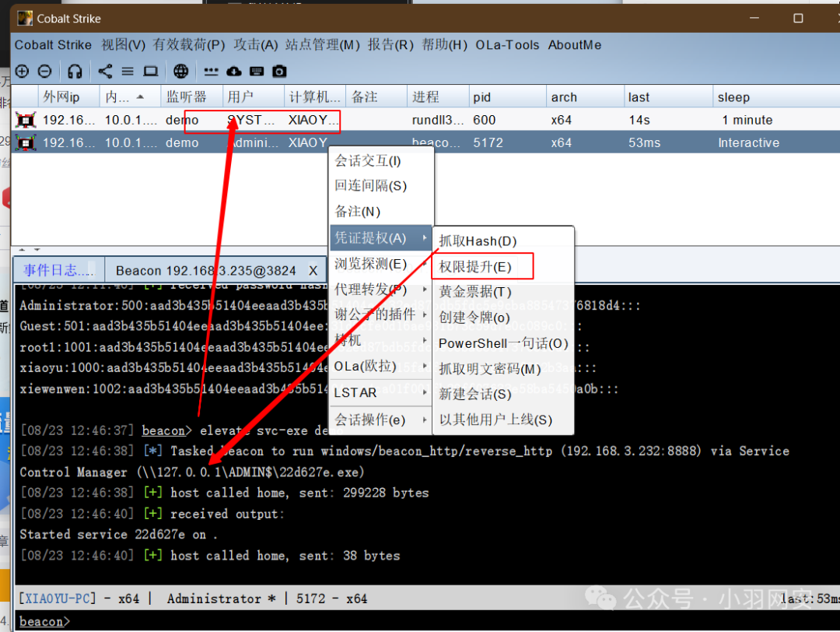Switch to Beacon 192.168.3.235@3824 tab

(x=205, y=271)
